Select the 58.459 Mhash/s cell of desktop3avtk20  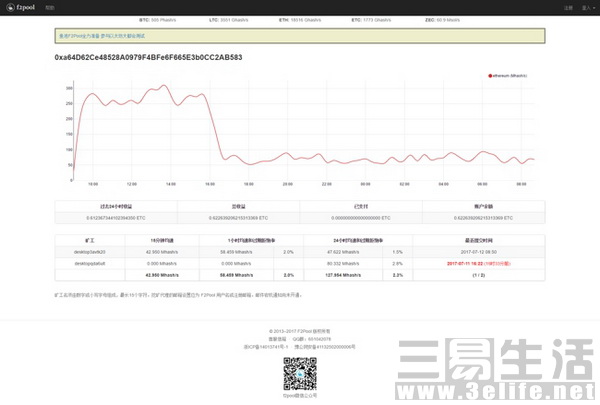click(x=236, y=252)
